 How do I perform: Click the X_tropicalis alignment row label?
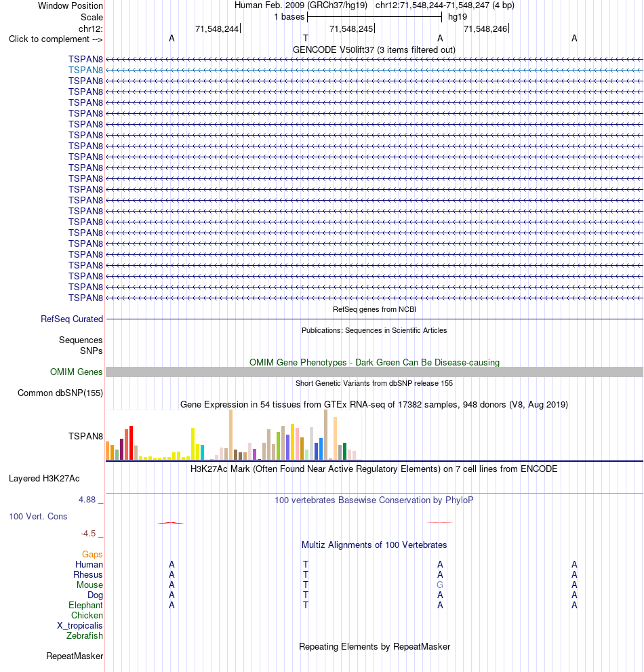click(80, 626)
